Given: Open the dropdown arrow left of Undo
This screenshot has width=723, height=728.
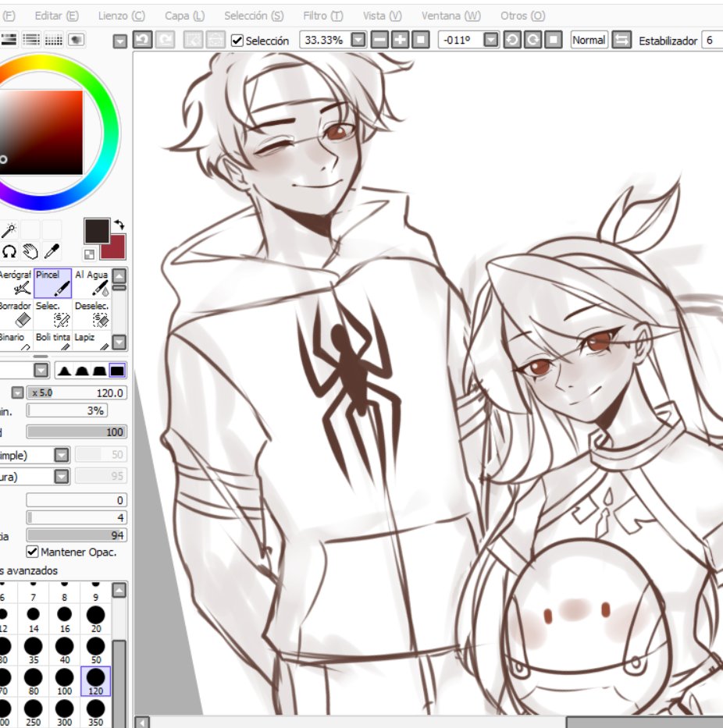Looking at the screenshot, I should click(x=120, y=41).
